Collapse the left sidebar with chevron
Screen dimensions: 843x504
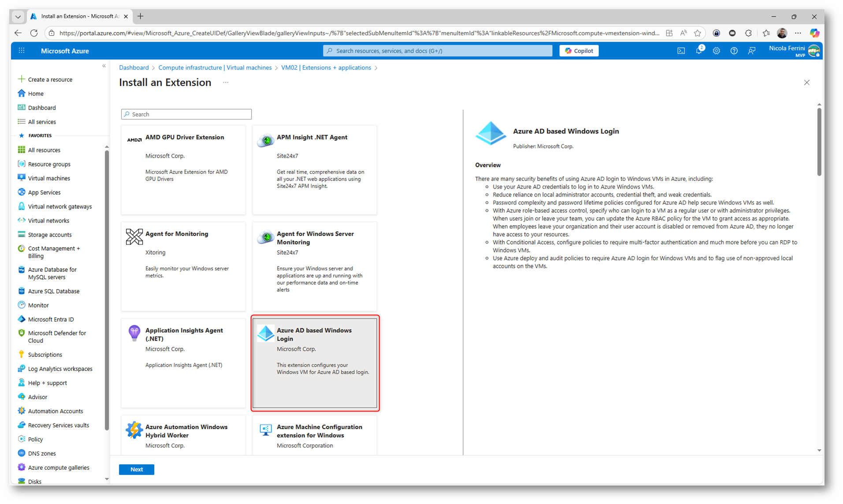point(104,66)
